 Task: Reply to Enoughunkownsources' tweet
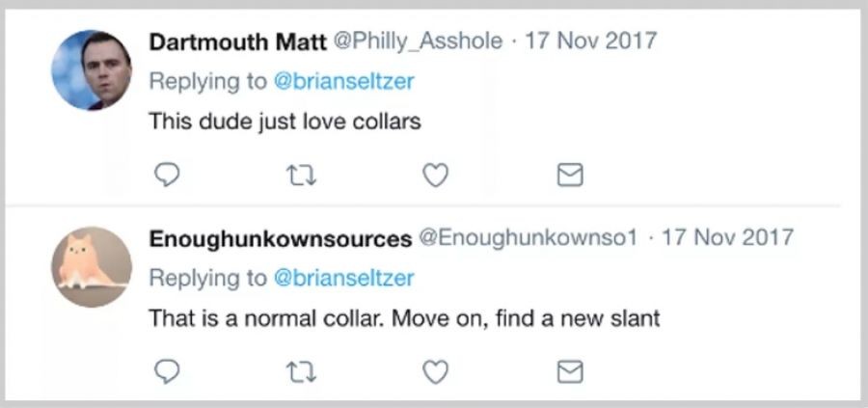pos(168,371)
